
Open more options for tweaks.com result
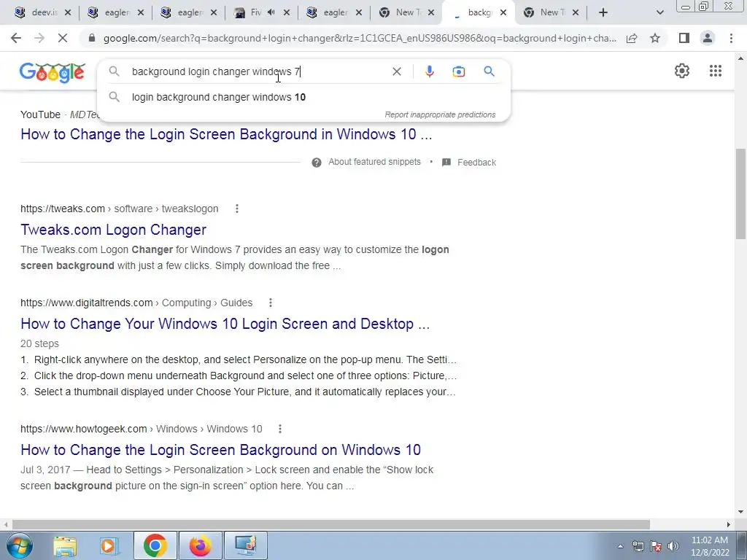(237, 209)
